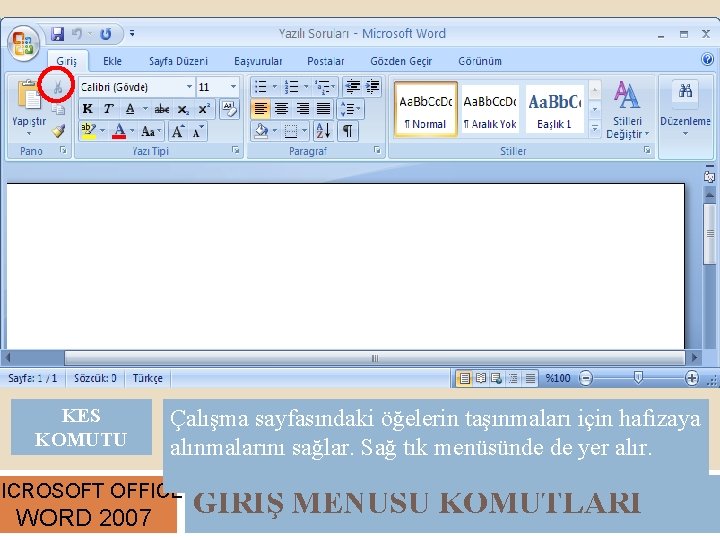This screenshot has height=540, width=720.
Task: Click Türkçe language indicator
Action: tap(147, 378)
